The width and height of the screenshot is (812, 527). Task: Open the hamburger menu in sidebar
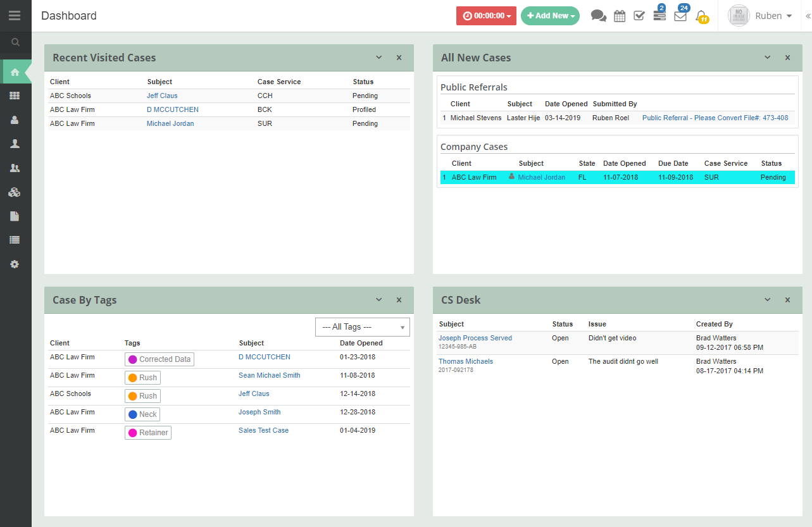(x=15, y=15)
